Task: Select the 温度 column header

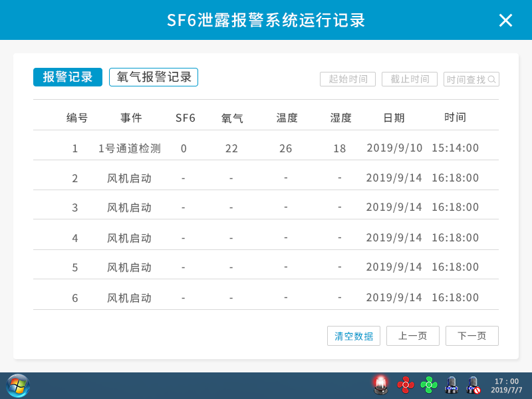Action: (287, 118)
